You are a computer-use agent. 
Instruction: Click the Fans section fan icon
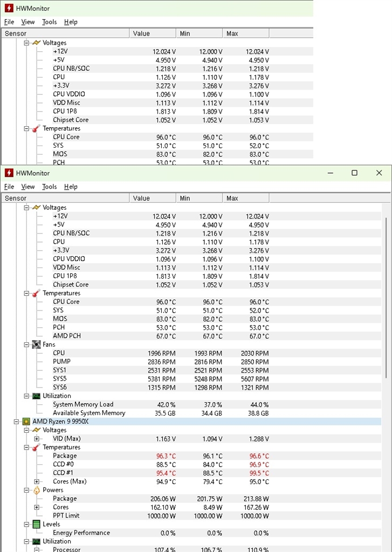tap(36, 344)
